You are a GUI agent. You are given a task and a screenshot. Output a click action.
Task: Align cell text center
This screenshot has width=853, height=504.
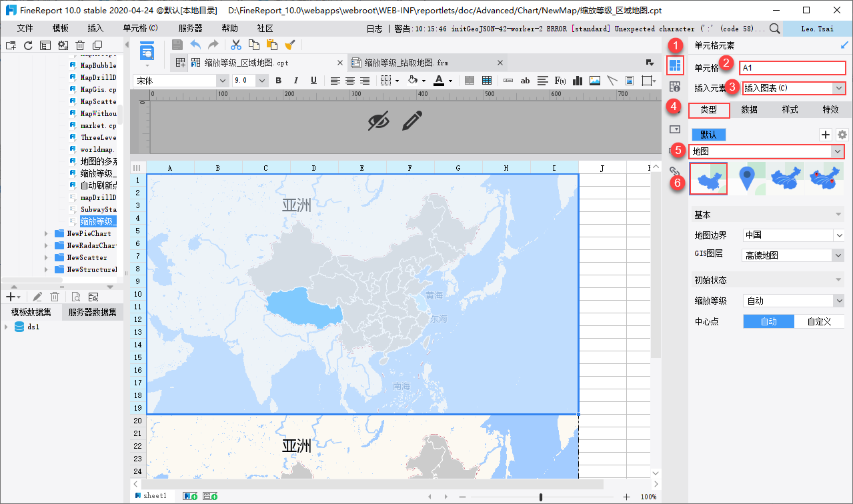[x=350, y=81]
